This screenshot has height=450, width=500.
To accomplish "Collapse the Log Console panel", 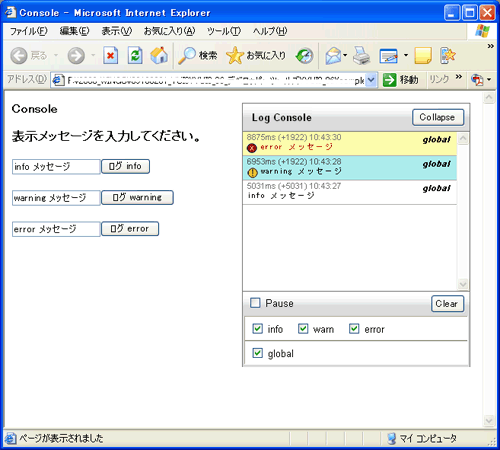I will coord(438,117).
